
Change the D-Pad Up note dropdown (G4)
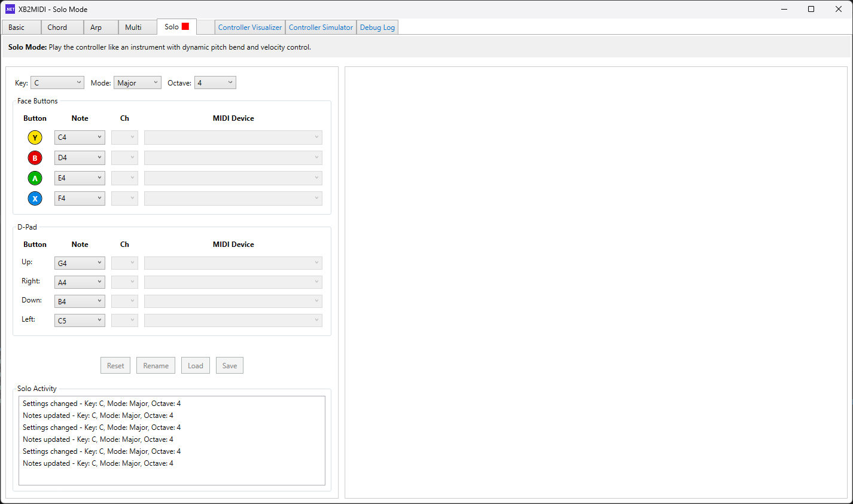(x=80, y=263)
